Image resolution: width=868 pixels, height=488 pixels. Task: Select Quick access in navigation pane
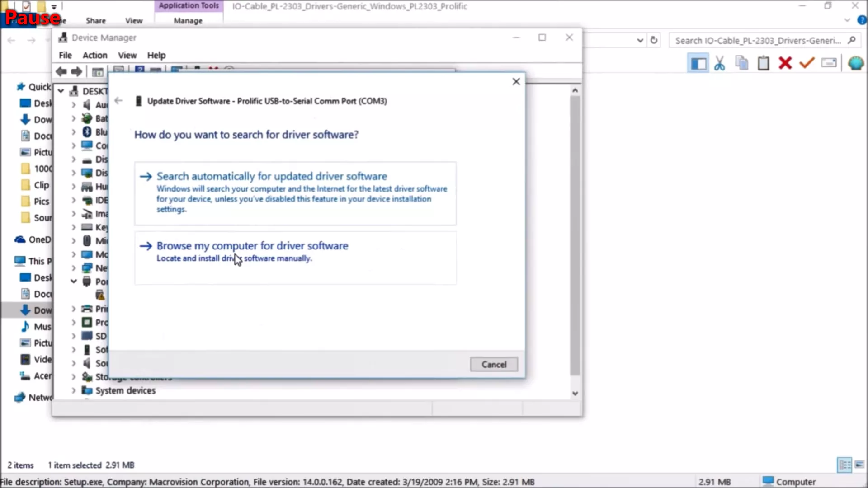coord(34,87)
